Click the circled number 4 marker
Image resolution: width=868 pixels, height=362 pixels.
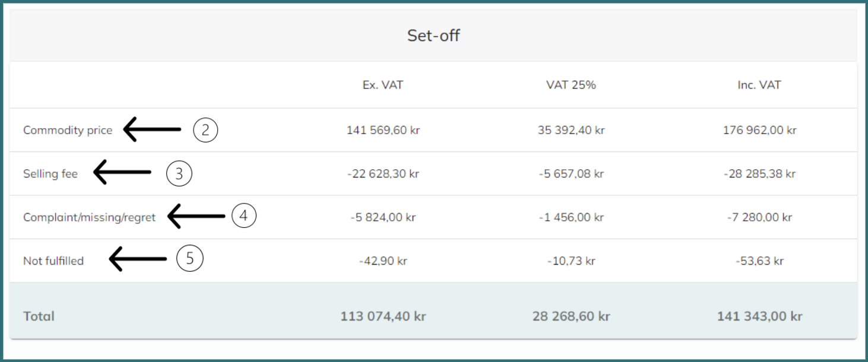pyautogui.click(x=243, y=216)
